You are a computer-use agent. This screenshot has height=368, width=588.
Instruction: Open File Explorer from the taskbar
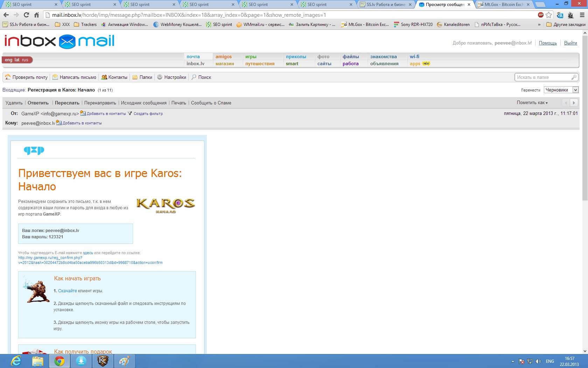pos(38,361)
